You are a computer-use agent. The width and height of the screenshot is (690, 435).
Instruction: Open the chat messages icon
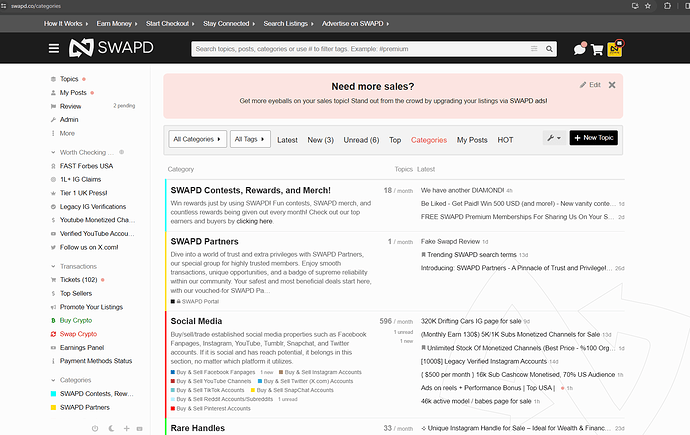pyautogui.click(x=580, y=49)
